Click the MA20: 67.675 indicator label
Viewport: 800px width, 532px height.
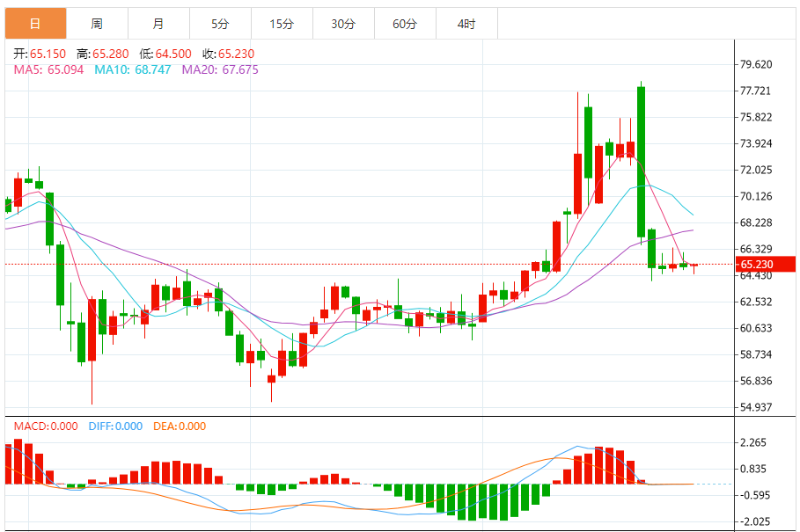coord(220,69)
